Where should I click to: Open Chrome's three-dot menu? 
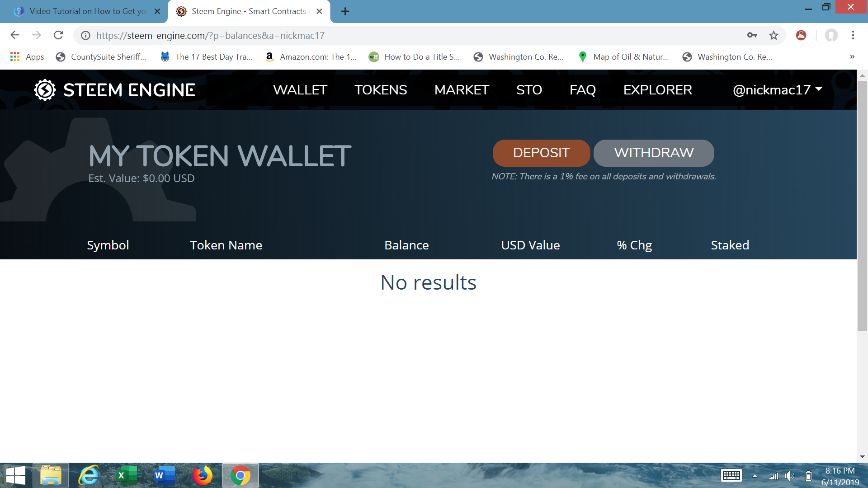tap(853, 35)
